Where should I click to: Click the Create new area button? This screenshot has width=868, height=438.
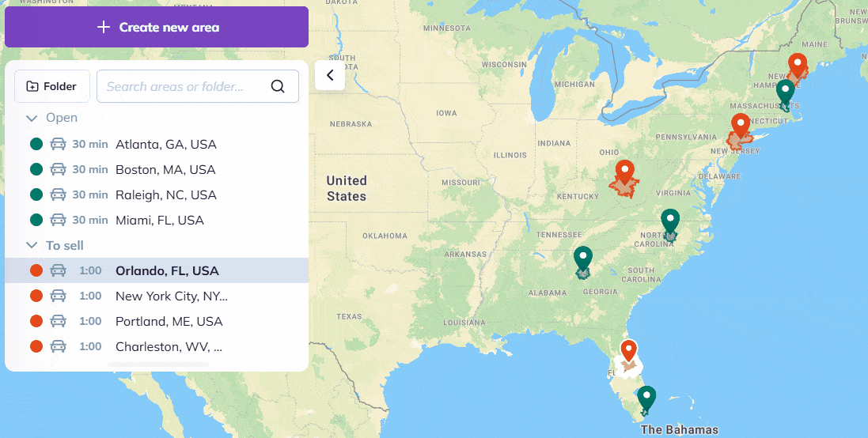[x=157, y=28]
